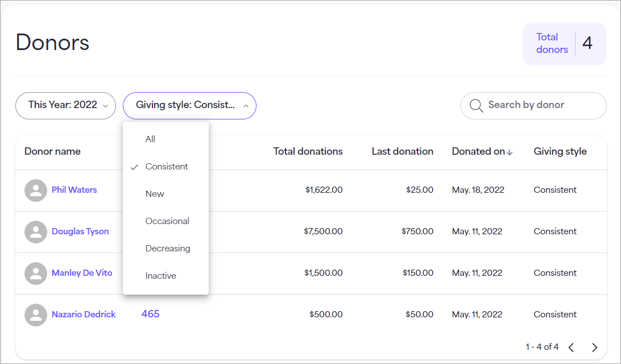Click Phil Waters' Consistent giving style

(x=555, y=190)
